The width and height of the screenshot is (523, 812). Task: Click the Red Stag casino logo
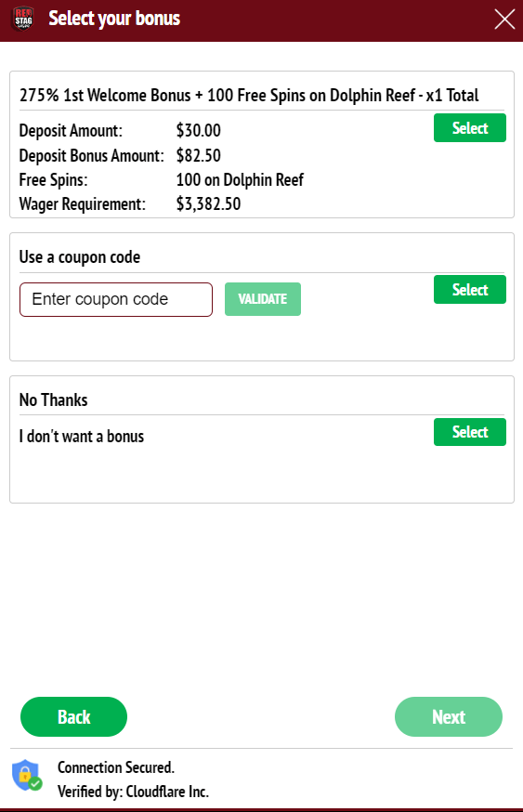23,20
